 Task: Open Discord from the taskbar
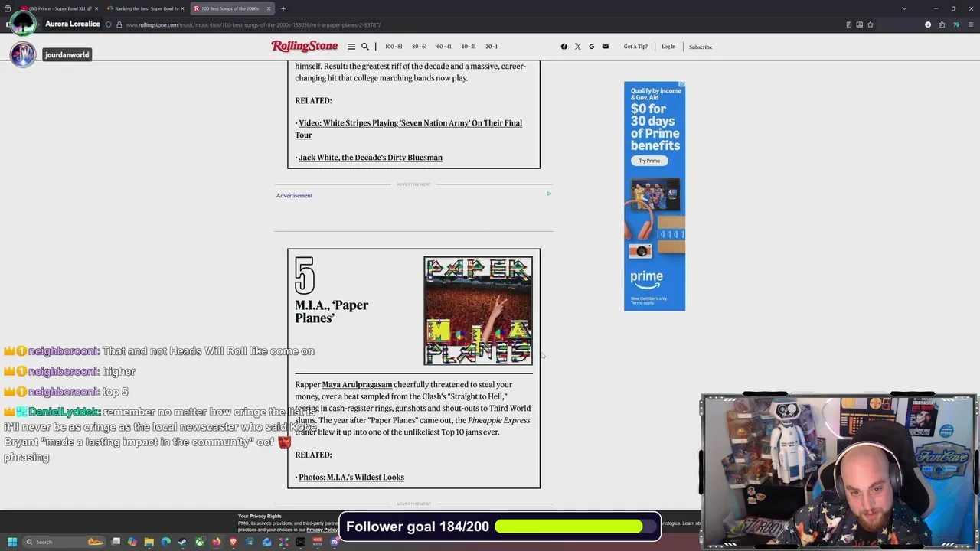335,542
